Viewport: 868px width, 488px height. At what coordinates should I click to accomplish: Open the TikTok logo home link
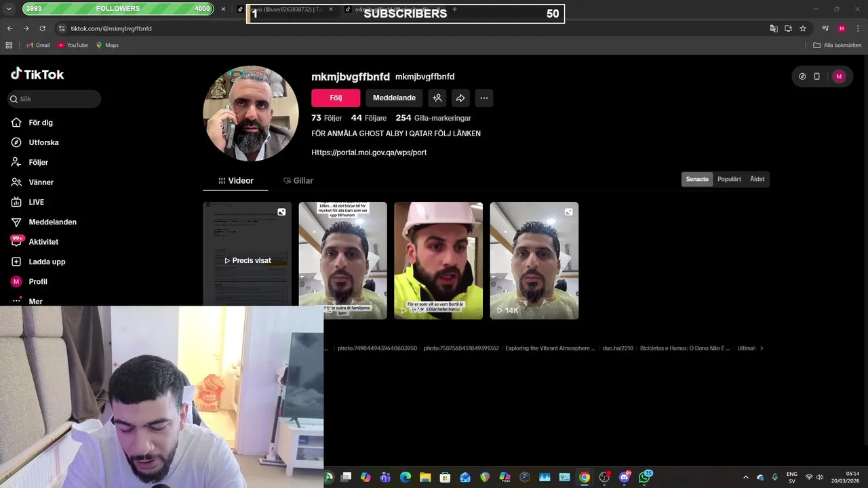click(37, 75)
